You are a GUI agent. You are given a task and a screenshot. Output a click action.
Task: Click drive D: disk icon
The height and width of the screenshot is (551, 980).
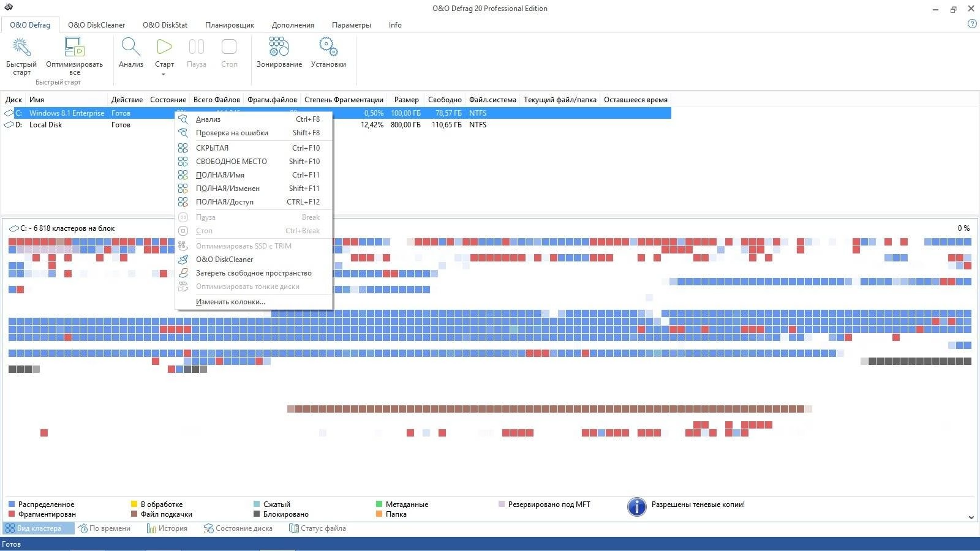coord(9,125)
